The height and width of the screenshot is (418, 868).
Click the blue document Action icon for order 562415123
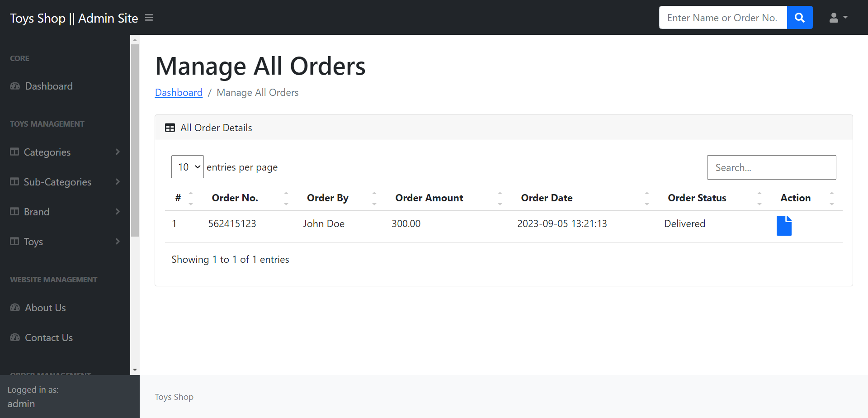click(x=784, y=225)
